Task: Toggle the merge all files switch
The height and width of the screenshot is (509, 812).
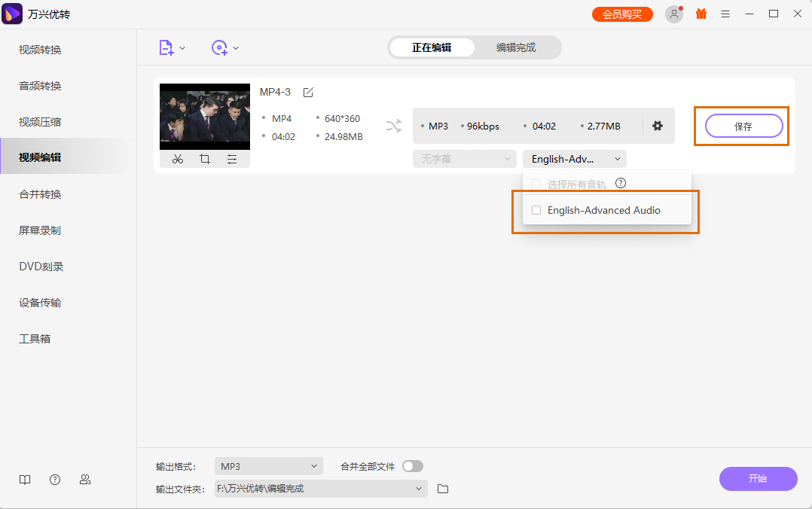Action: pyautogui.click(x=413, y=466)
